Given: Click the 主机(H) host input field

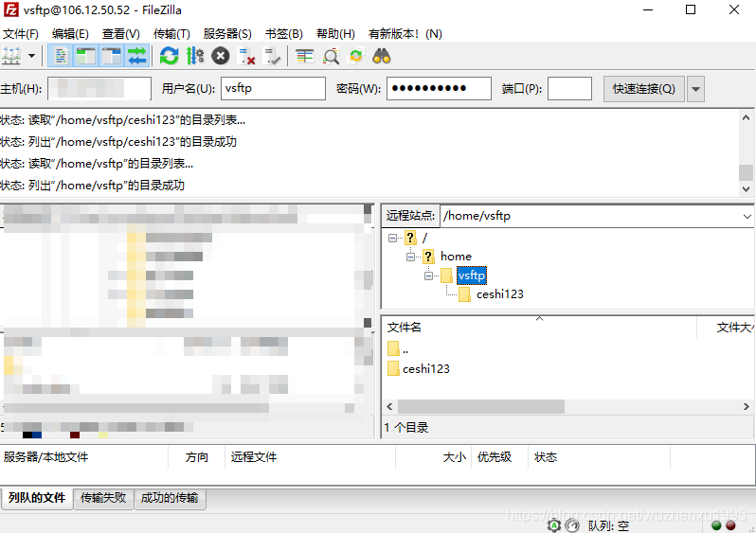Looking at the screenshot, I should point(99,89).
